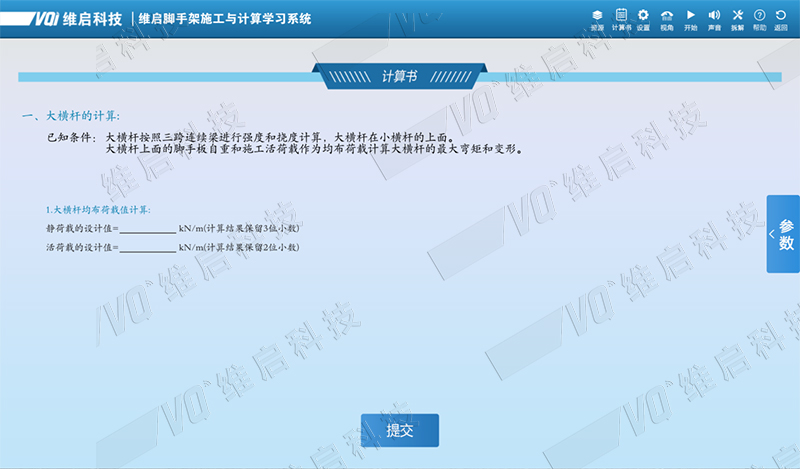This screenshot has width=800, height=469.
Task: Click the 活荷载的设计值 input blank
Action: tap(147, 247)
